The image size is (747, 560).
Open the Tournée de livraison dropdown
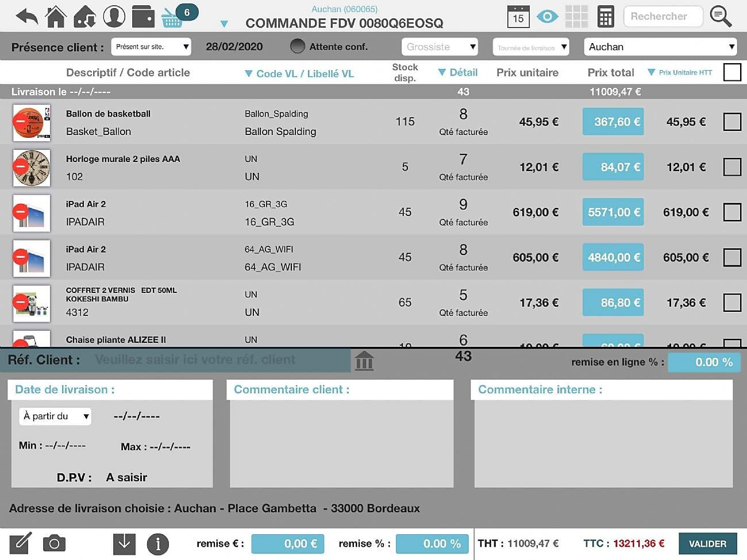531,47
